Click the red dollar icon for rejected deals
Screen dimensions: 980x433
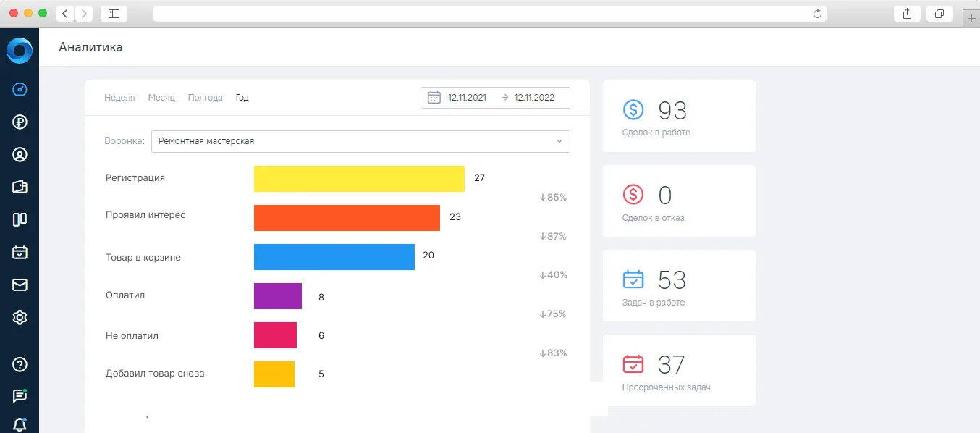tap(633, 195)
